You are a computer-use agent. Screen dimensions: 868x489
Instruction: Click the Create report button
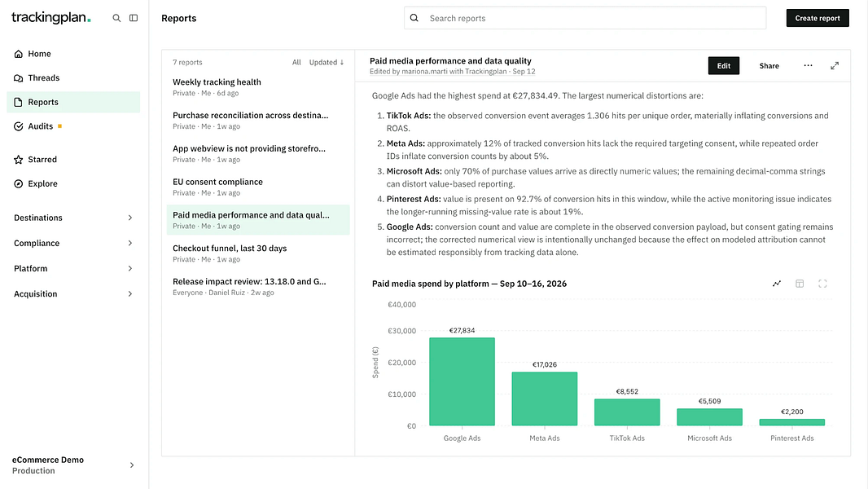(x=818, y=18)
